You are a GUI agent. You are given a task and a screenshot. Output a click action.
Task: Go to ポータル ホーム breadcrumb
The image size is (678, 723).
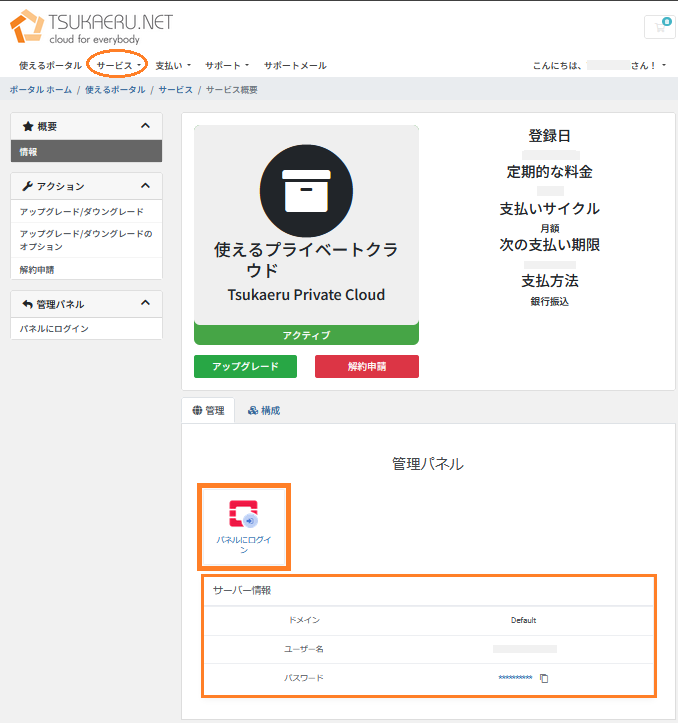coord(41,90)
